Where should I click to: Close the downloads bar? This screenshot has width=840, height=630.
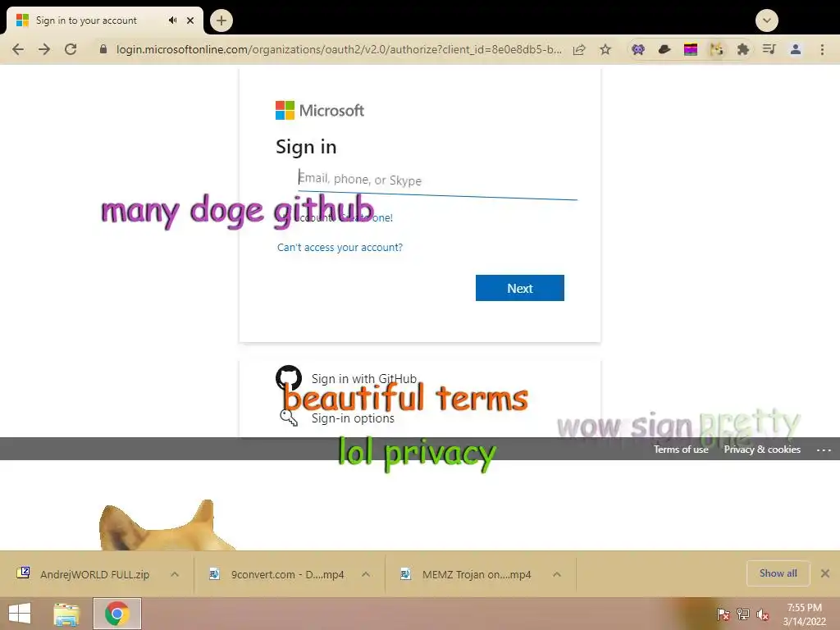pos(825,573)
